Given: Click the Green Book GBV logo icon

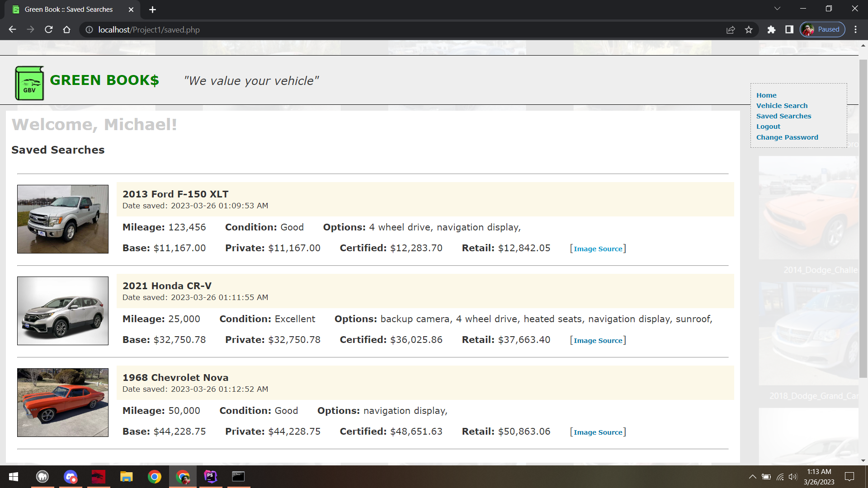Looking at the screenshot, I should tap(29, 83).
